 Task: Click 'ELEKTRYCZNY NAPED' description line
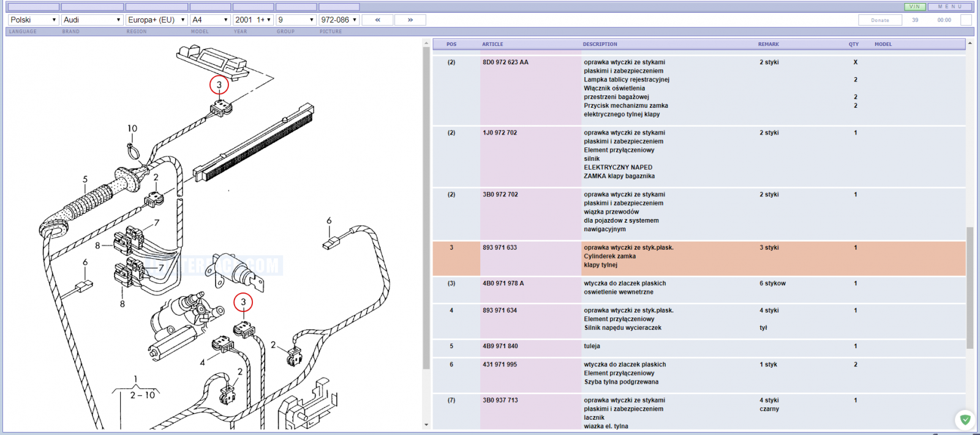tap(618, 168)
